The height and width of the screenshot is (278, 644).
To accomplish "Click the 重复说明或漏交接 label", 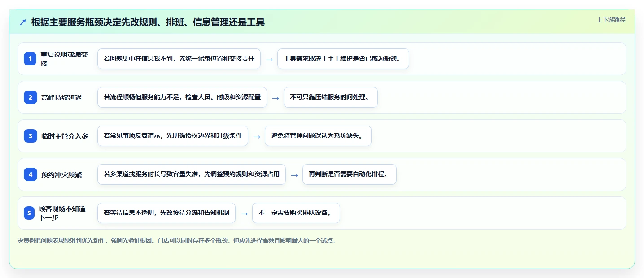I will 64,59.
